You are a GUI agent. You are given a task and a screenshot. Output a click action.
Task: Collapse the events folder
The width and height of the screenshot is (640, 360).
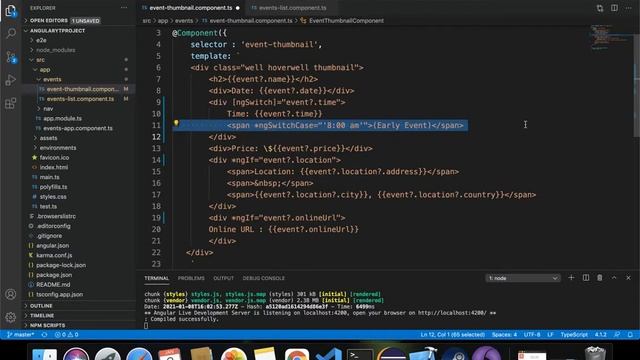coord(52,80)
